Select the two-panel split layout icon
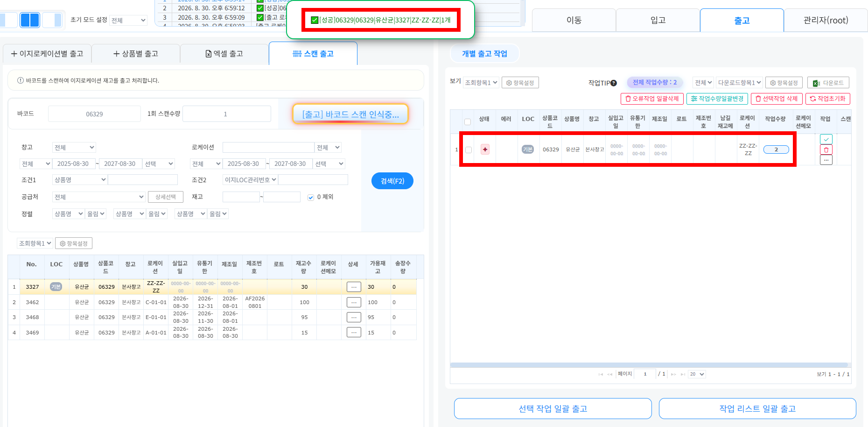The image size is (868, 427). 30,20
